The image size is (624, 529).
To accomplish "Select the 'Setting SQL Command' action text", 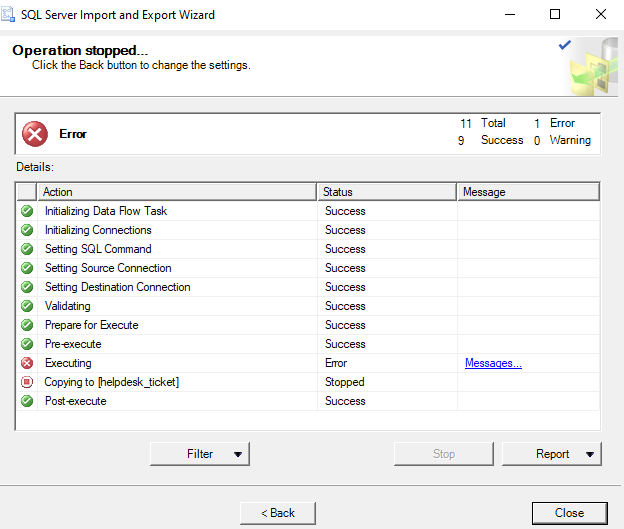I will [98, 249].
